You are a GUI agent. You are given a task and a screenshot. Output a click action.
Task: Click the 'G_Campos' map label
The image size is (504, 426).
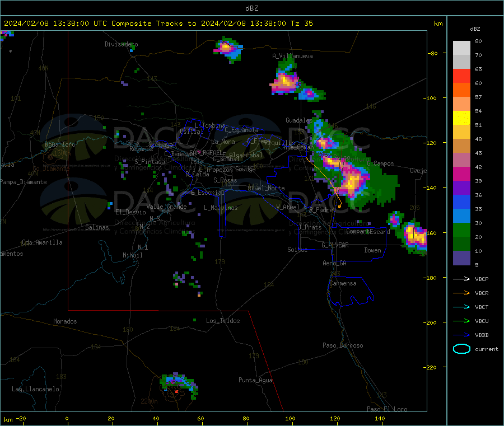(x=380, y=163)
